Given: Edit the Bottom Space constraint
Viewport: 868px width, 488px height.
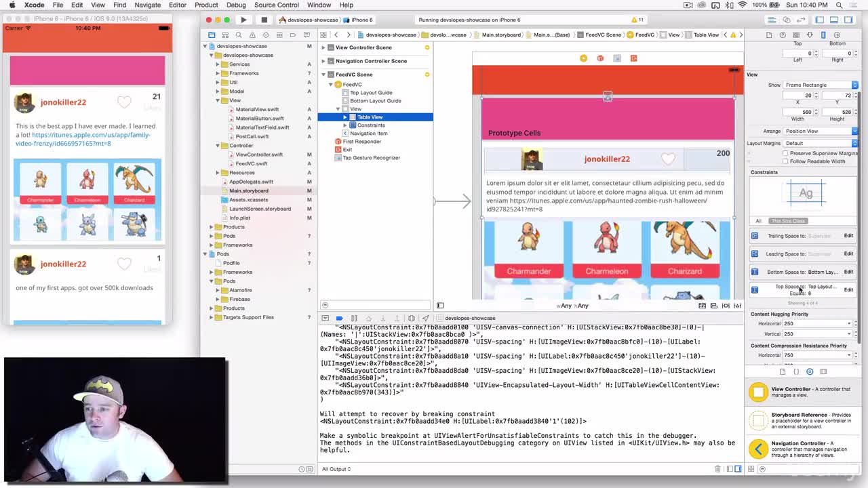Looking at the screenshot, I should (x=848, y=272).
